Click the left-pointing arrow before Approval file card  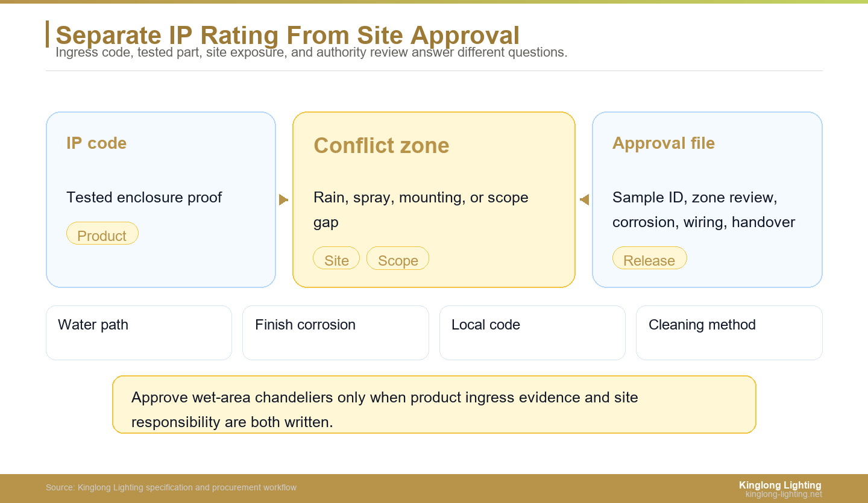(584, 199)
